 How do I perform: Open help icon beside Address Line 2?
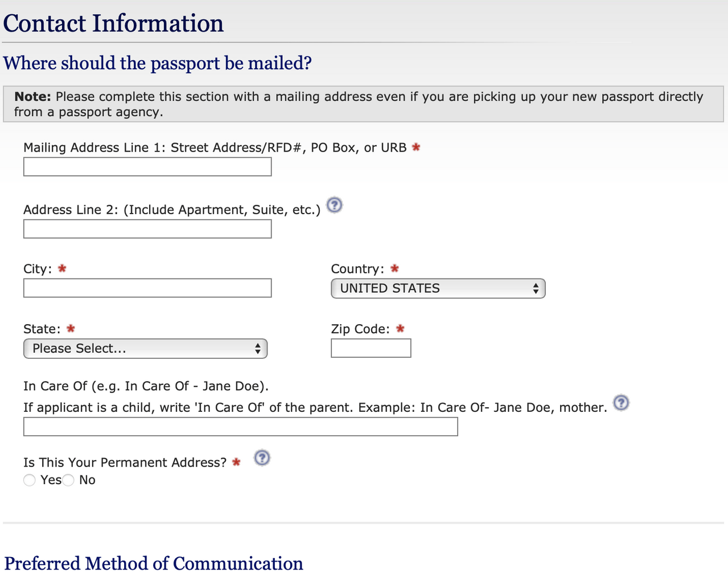(335, 205)
